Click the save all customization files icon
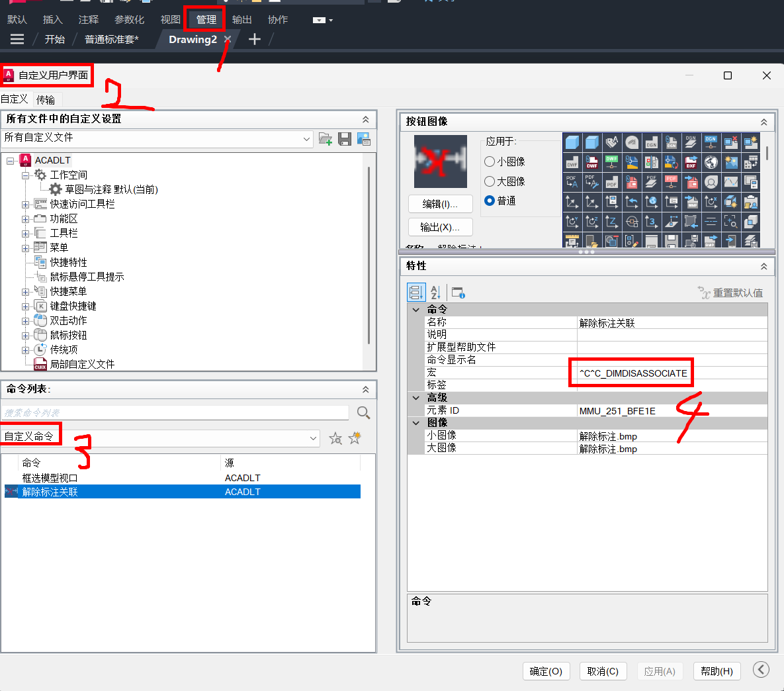This screenshot has width=784, height=691. coord(345,139)
